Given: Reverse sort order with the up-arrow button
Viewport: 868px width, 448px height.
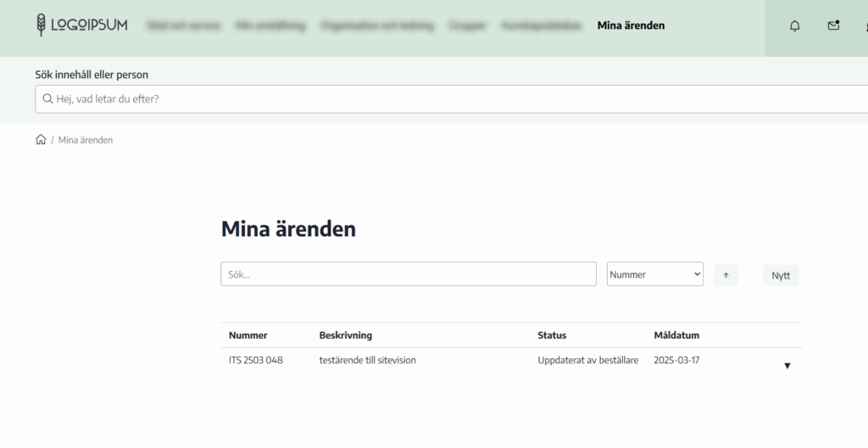Looking at the screenshot, I should tap(726, 275).
